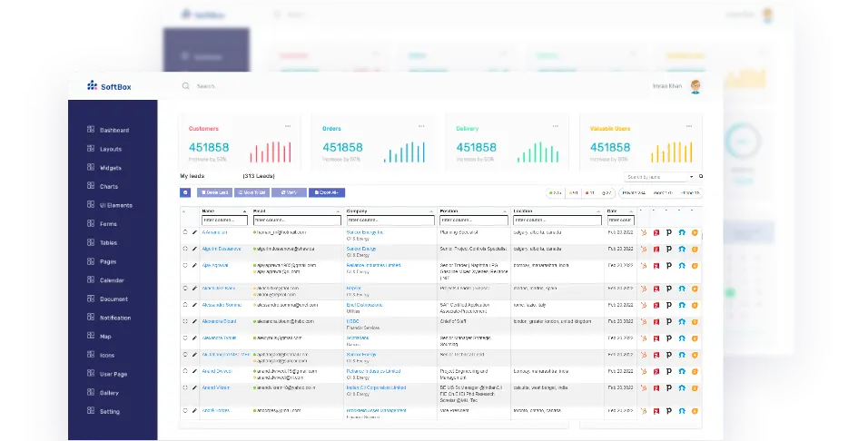Screen dimensions: 868x441
Task: Click the three-dot menu on Customers card
Action: coord(288,126)
